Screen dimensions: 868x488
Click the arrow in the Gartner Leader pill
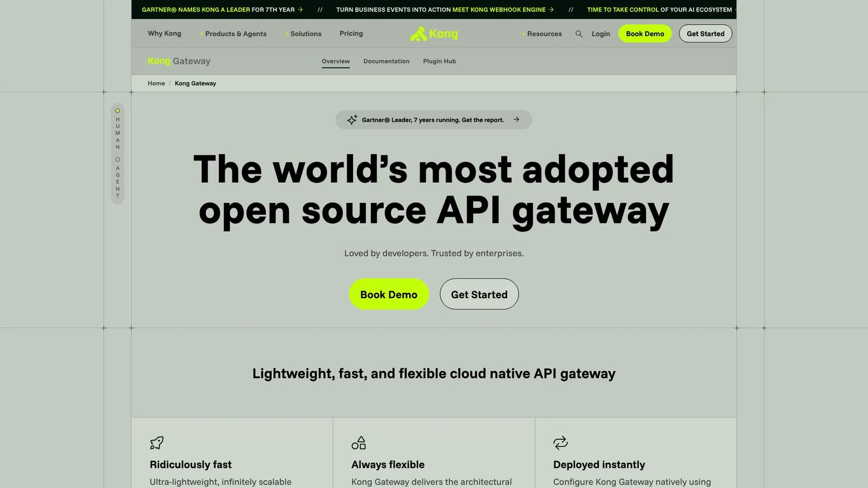(x=517, y=120)
